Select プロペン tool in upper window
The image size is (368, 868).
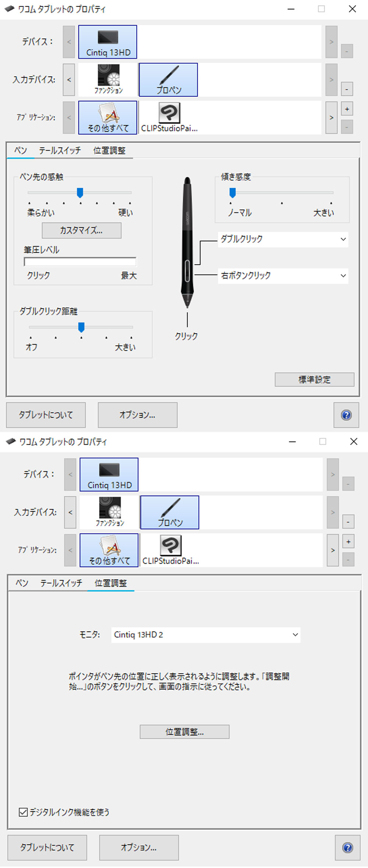[x=168, y=80]
